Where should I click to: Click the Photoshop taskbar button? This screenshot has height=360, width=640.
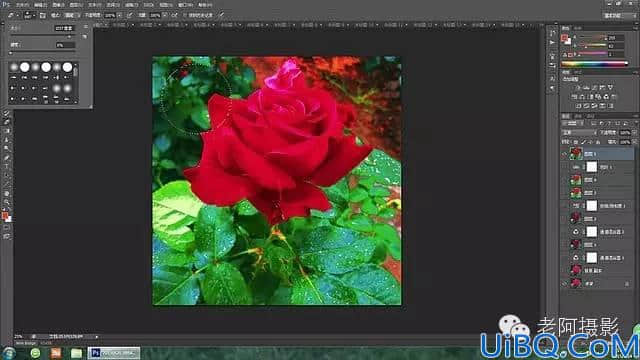point(114,353)
